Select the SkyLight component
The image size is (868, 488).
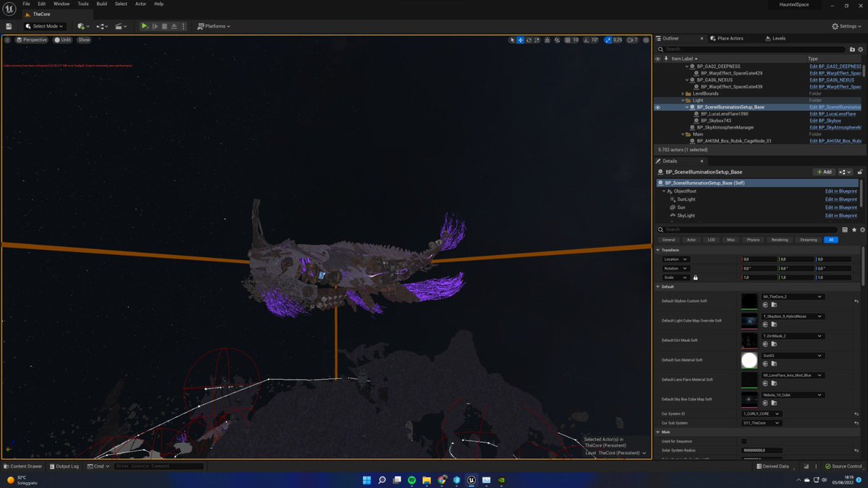pyautogui.click(x=686, y=215)
